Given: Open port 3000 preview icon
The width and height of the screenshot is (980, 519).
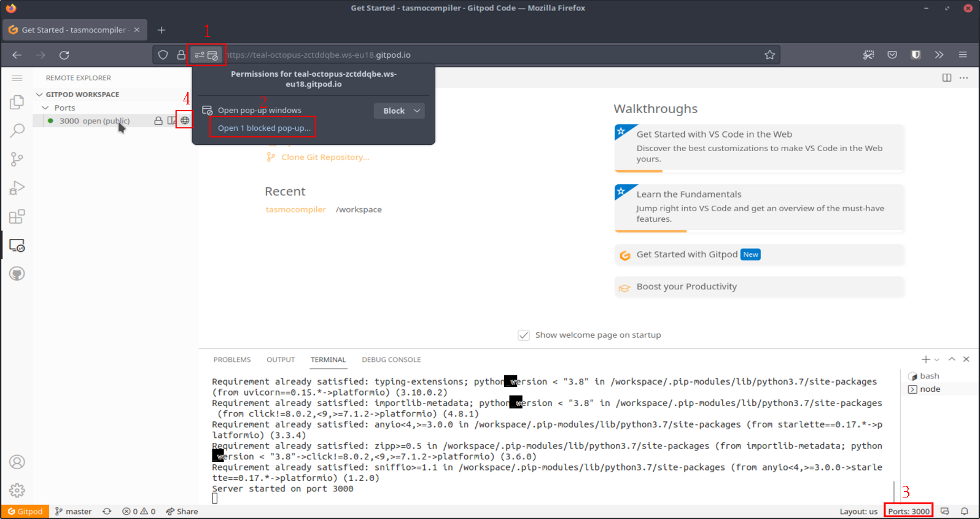Looking at the screenshot, I should (x=171, y=120).
